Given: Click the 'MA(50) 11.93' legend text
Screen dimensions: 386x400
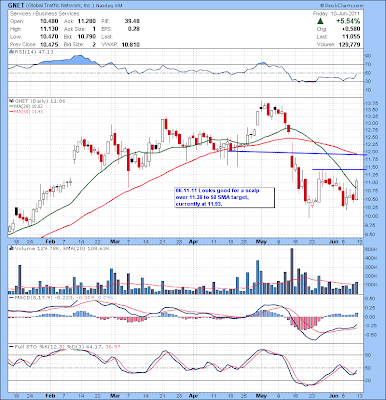Looking at the screenshot, I should tap(28, 111).
